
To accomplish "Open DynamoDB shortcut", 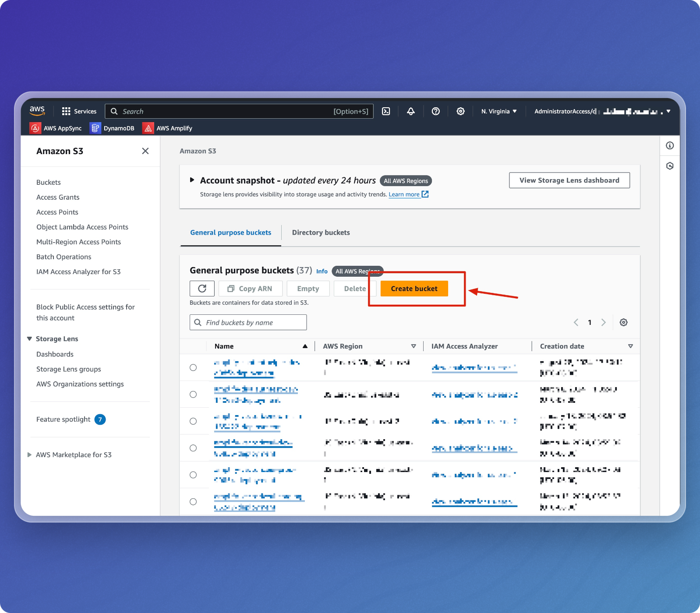I will pos(112,128).
